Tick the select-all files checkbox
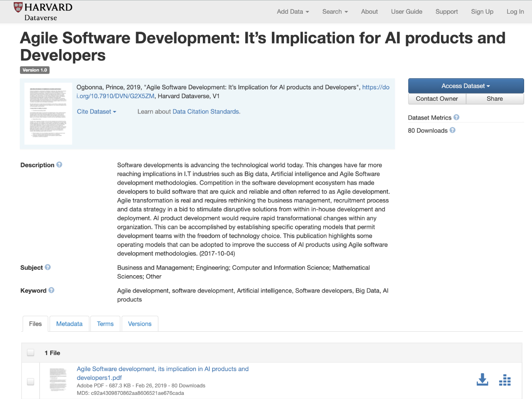The image size is (532, 399). 30,352
